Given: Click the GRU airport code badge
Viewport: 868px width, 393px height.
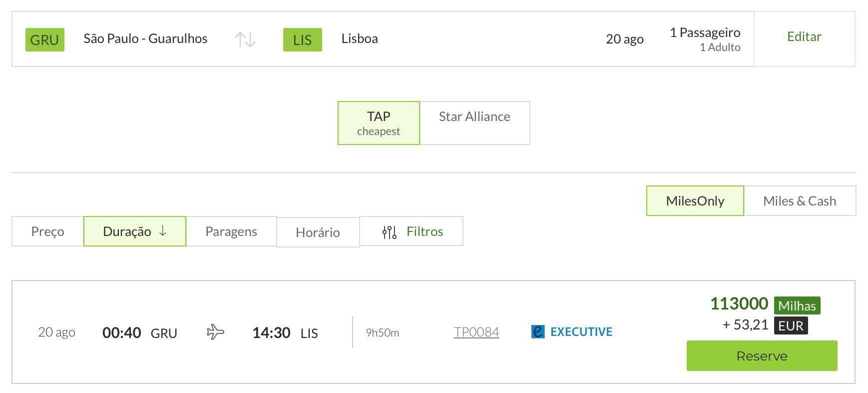Looking at the screenshot, I should [45, 39].
